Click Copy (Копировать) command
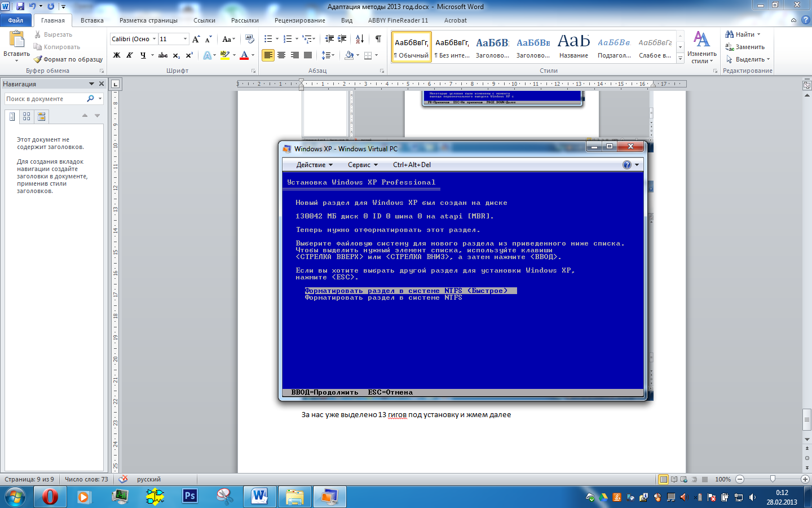Viewport: 812px width, 508px height. [x=57, y=47]
